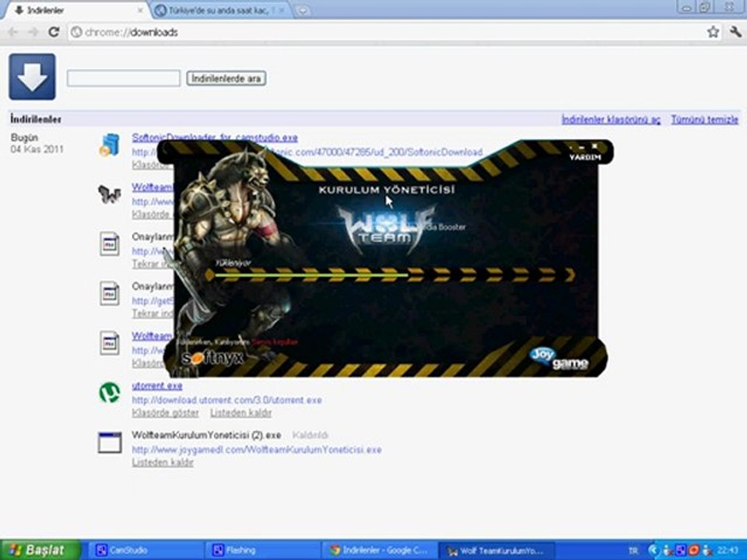Click the TR language indicator in taskbar
Image resolution: width=747 pixels, height=560 pixels.
coord(633,551)
